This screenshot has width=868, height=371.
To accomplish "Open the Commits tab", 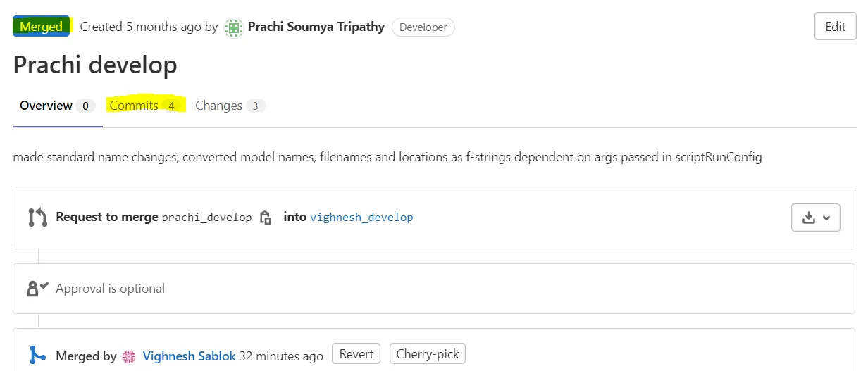I will 134,106.
